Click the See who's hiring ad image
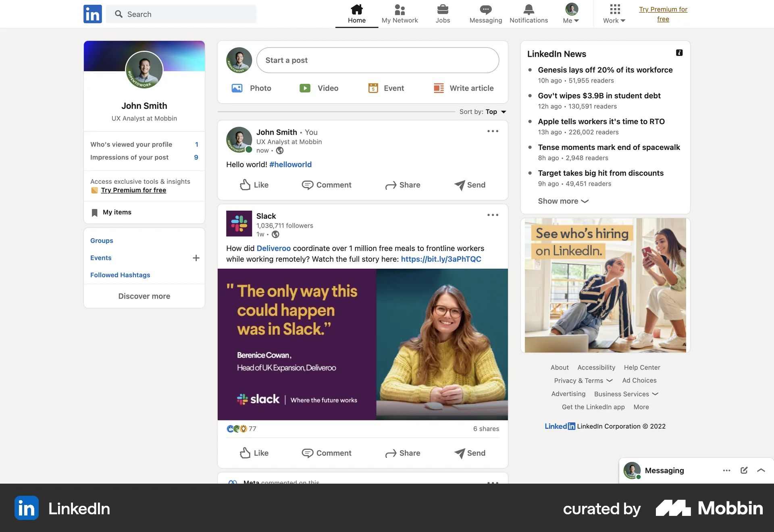774x532 pixels. tap(605, 285)
